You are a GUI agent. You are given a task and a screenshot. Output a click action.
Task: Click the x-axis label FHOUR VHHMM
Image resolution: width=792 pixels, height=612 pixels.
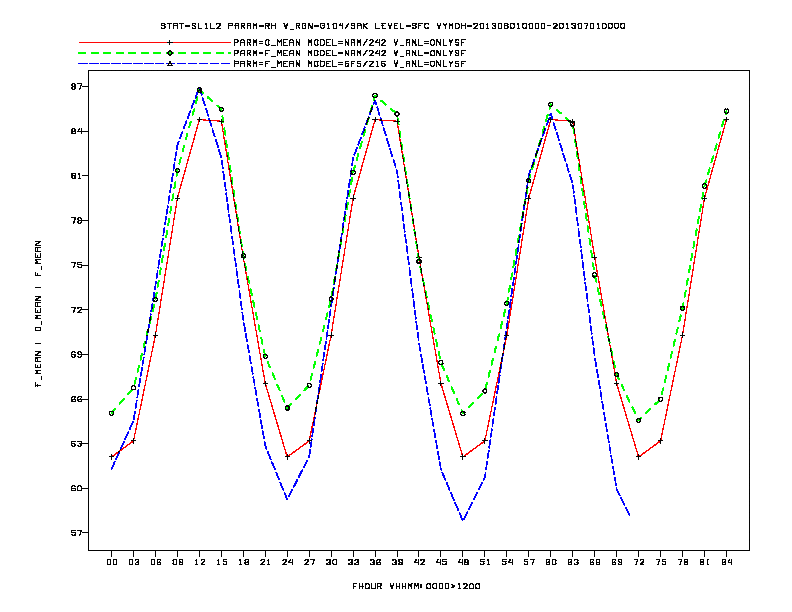click(x=416, y=586)
